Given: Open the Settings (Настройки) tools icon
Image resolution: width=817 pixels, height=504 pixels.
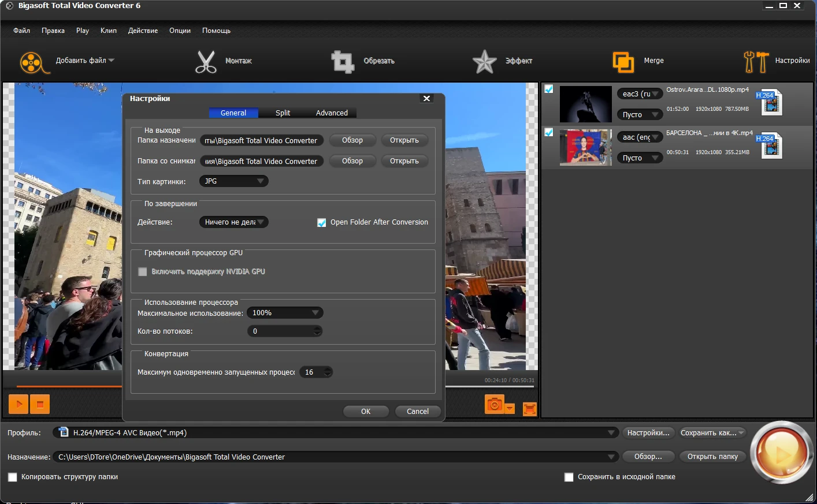Looking at the screenshot, I should pos(755,62).
